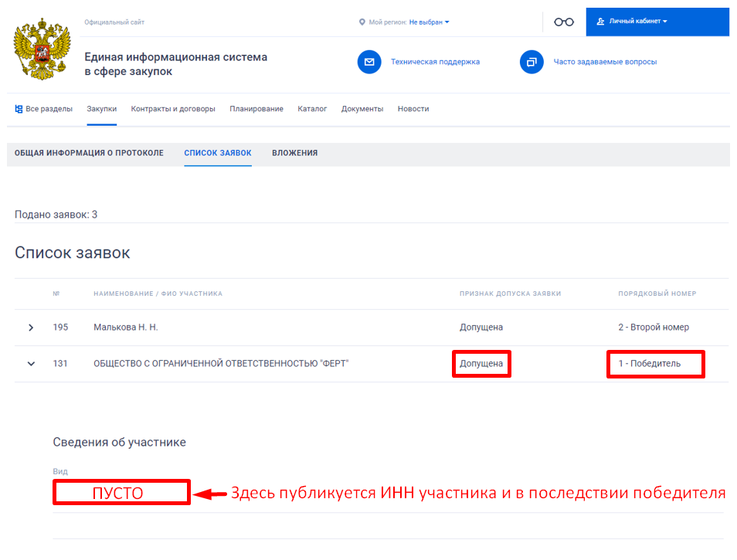
Task: Click the 1 - Победитель cell
Action: tap(649, 364)
